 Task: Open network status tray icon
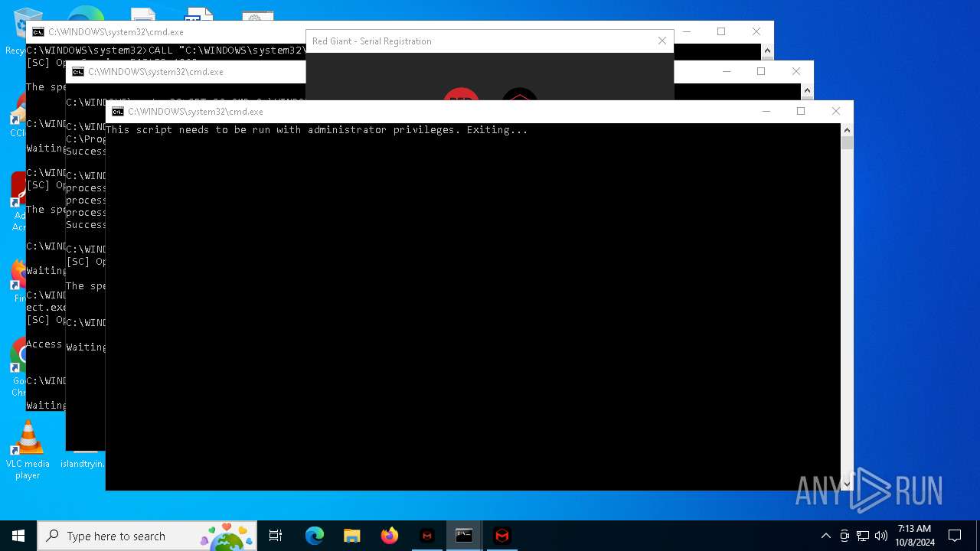click(x=863, y=536)
